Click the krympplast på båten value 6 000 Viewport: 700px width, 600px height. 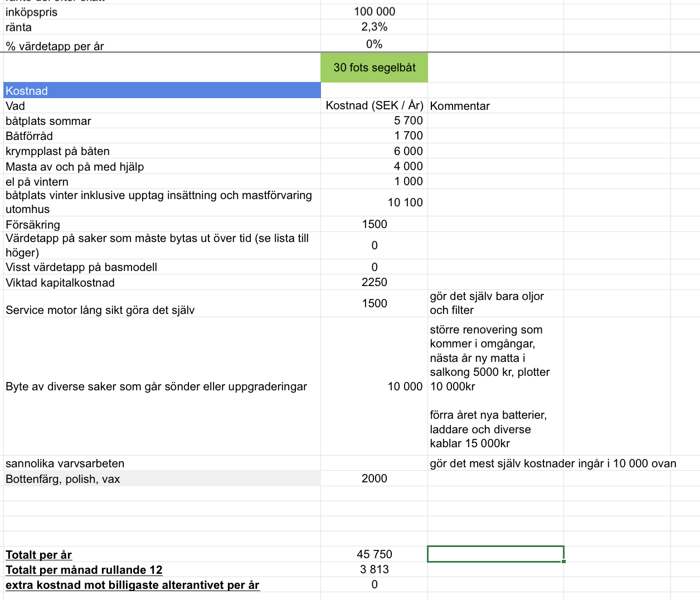point(408,151)
